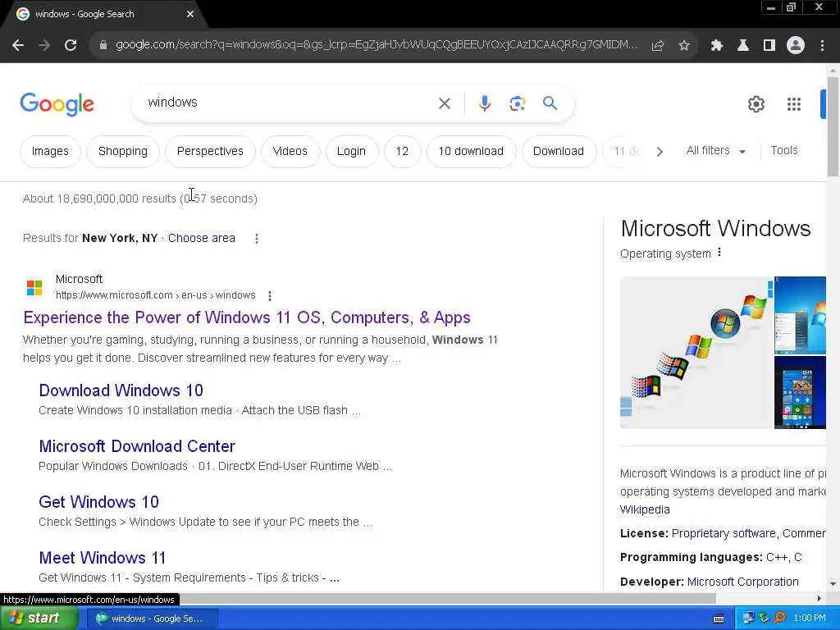840x630 pixels.
Task: Show more filter chips with the right chevron
Action: 660,152
